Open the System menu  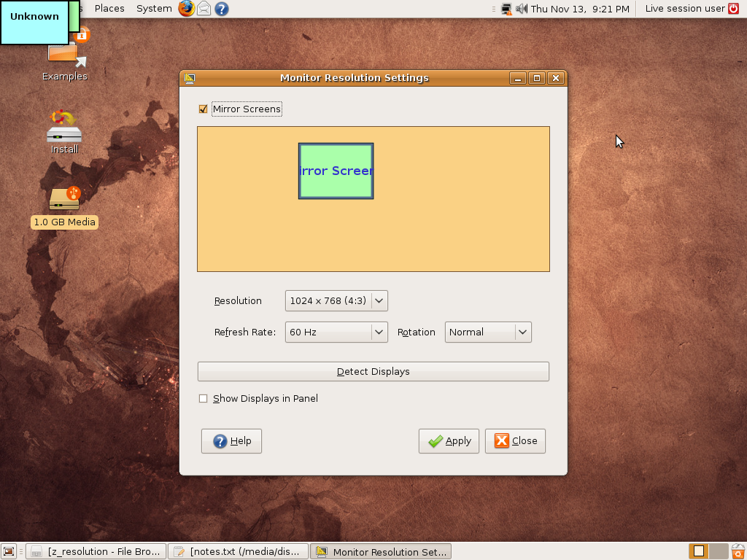pyautogui.click(x=154, y=9)
